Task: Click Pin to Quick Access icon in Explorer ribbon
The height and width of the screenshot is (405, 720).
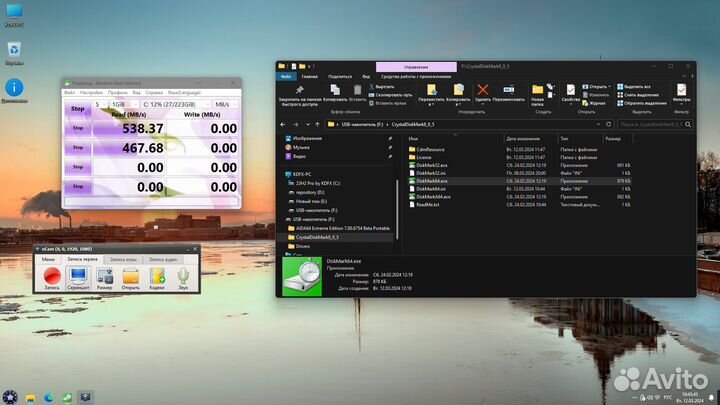Action: [299, 90]
